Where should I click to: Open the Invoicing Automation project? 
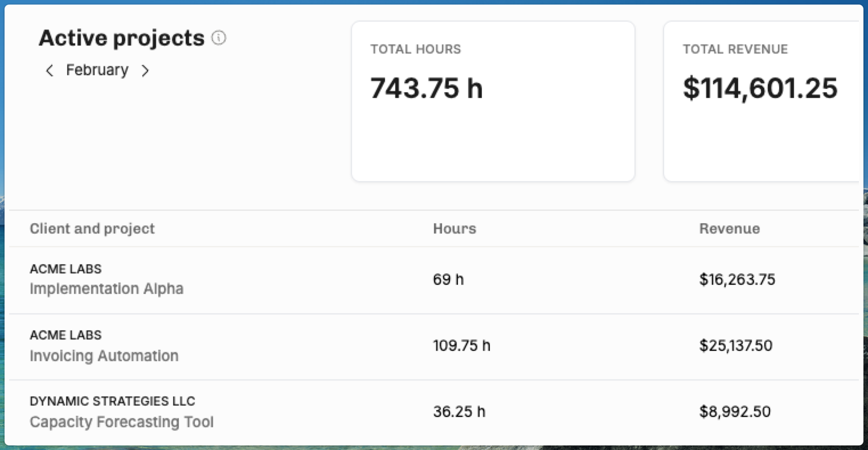tap(104, 356)
